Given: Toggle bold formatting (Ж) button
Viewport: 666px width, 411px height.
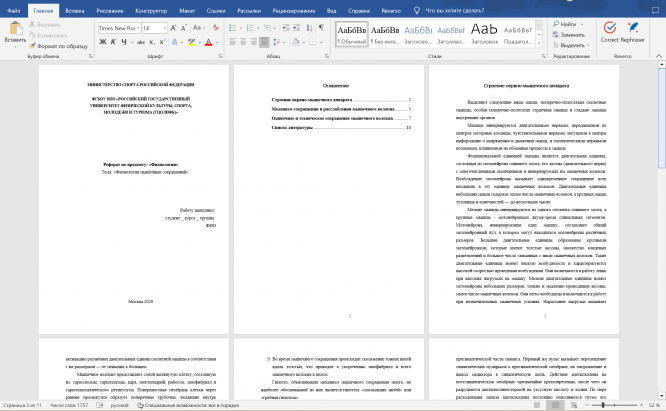Looking at the screenshot, I should coord(103,42).
